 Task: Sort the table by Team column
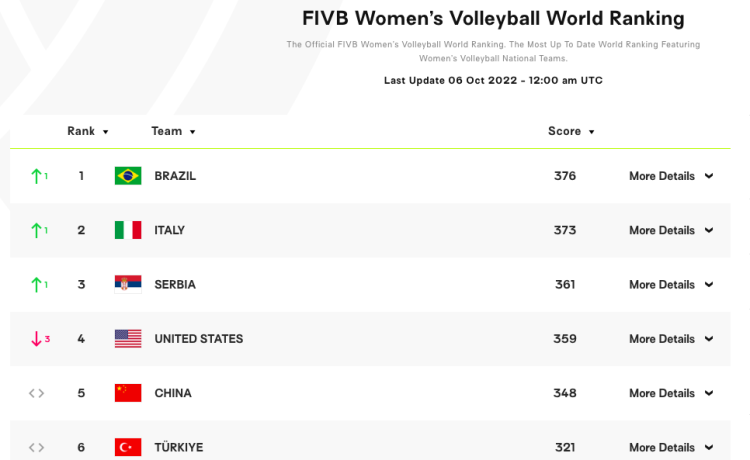pyautogui.click(x=173, y=131)
